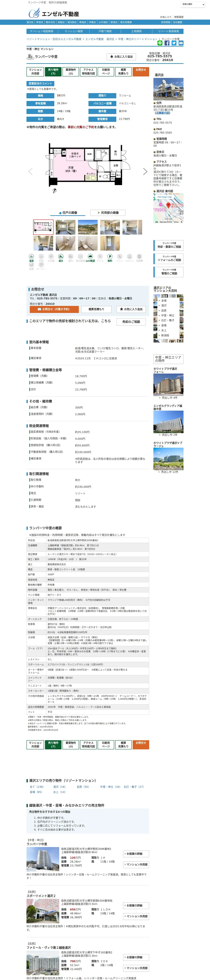Click the greyed ペット feature icon
210x980 pixels.
pyautogui.click(x=120, y=258)
